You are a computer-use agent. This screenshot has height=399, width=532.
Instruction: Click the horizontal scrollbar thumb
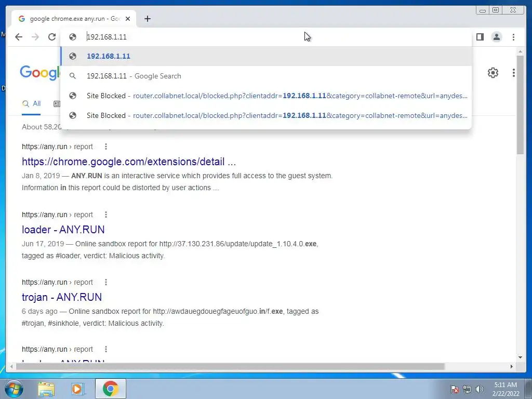[x=230, y=366]
